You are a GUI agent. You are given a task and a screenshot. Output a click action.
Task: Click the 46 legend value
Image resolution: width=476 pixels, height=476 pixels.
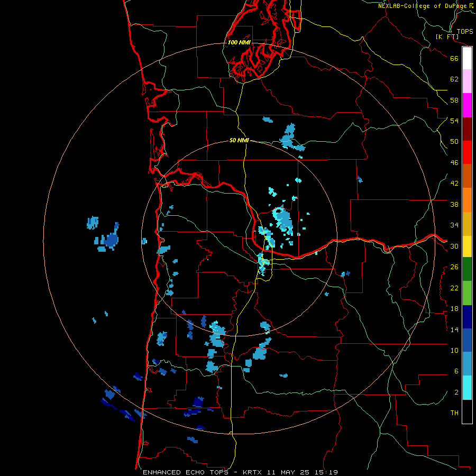pyautogui.click(x=454, y=163)
